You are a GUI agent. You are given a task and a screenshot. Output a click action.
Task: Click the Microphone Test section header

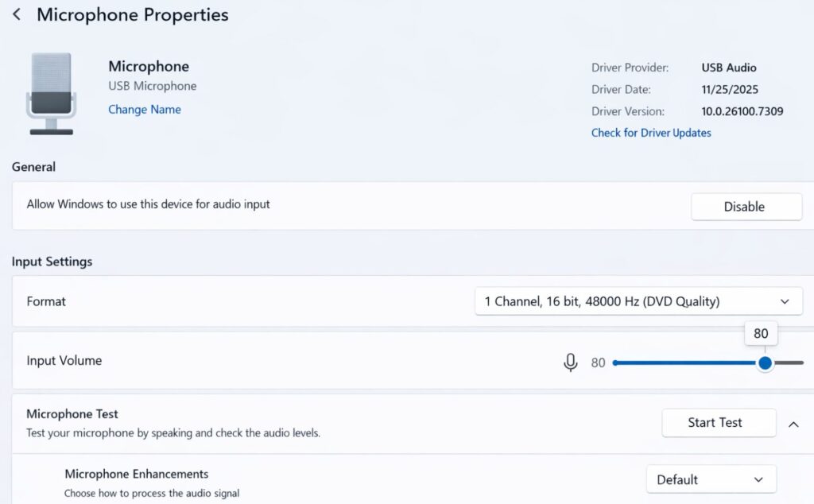click(72, 413)
